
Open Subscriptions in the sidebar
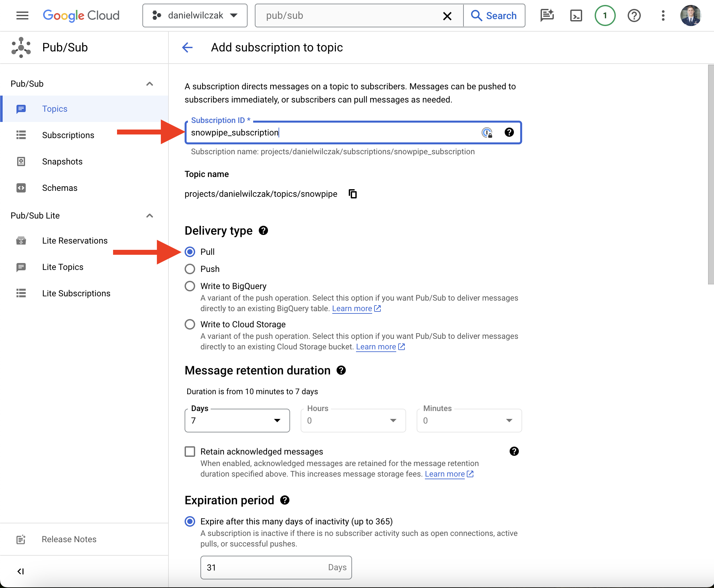click(84, 135)
